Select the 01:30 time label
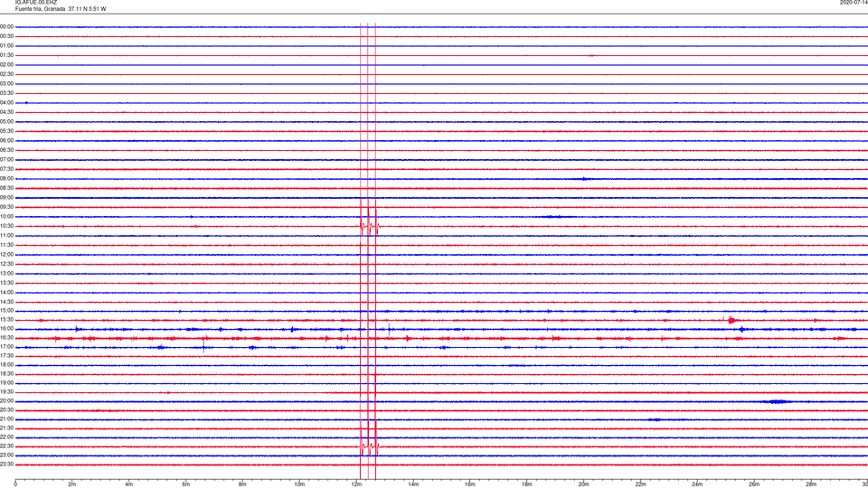Image resolution: width=868 pixels, height=488 pixels. click(x=6, y=55)
